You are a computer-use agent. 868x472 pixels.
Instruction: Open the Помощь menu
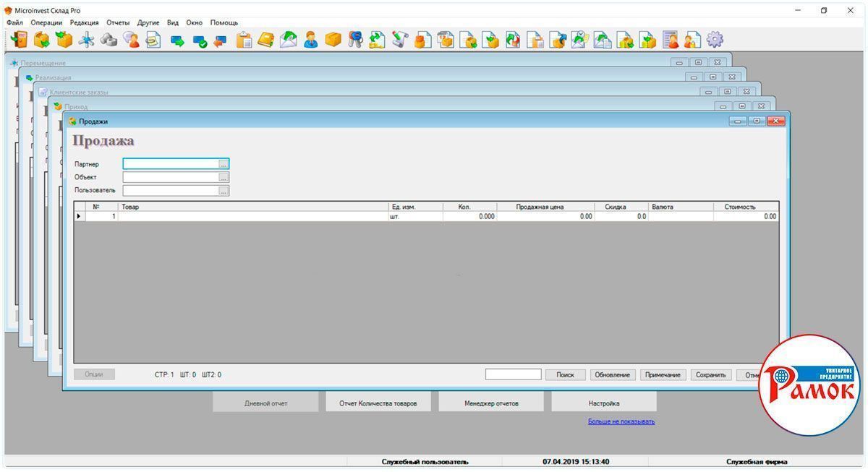[224, 22]
